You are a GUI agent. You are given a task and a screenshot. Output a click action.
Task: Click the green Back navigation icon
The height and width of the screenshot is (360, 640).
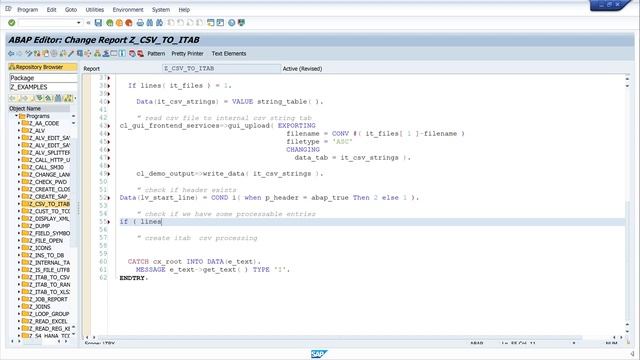(x=109, y=23)
